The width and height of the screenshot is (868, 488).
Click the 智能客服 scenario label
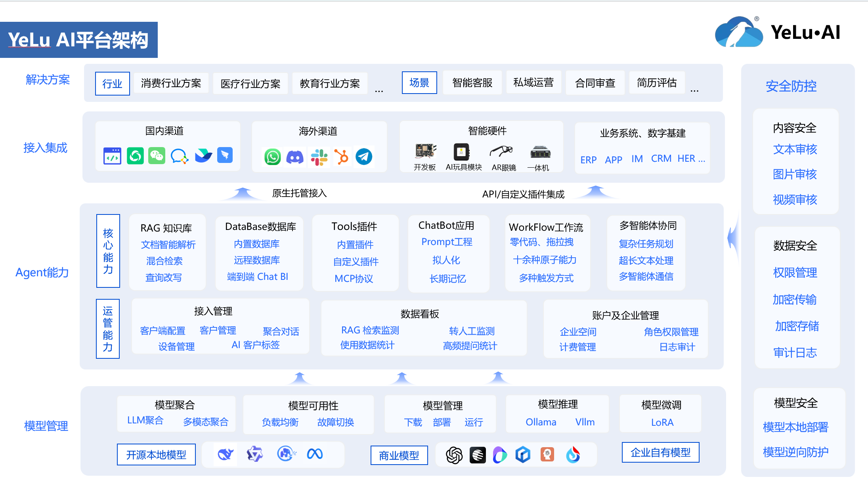[472, 82]
